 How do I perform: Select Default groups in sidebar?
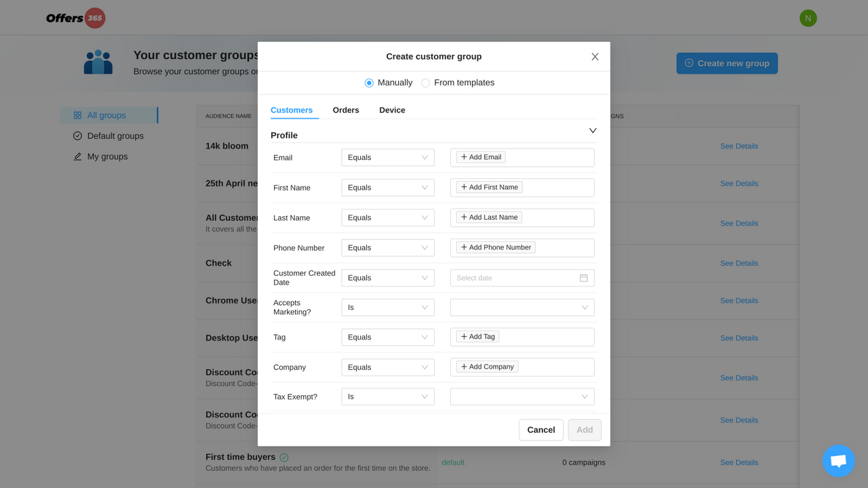[108, 136]
